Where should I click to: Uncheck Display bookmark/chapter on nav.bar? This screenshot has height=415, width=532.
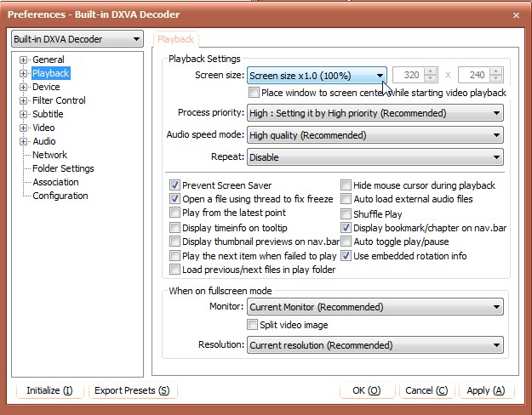click(x=346, y=228)
